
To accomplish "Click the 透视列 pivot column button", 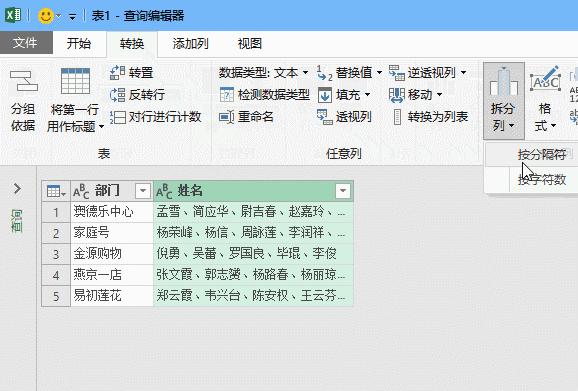I will coord(344,117).
